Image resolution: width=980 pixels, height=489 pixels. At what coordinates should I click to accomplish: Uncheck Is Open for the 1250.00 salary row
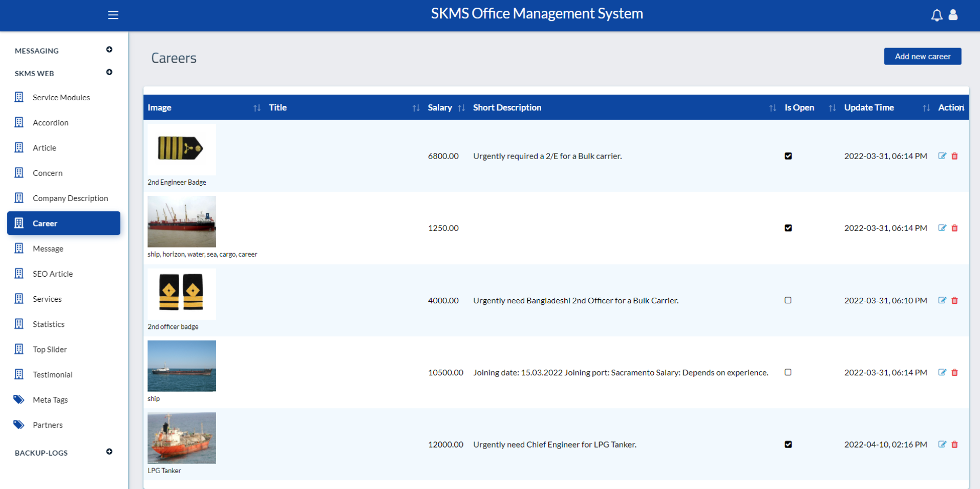pyautogui.click(x=788, y=228)
